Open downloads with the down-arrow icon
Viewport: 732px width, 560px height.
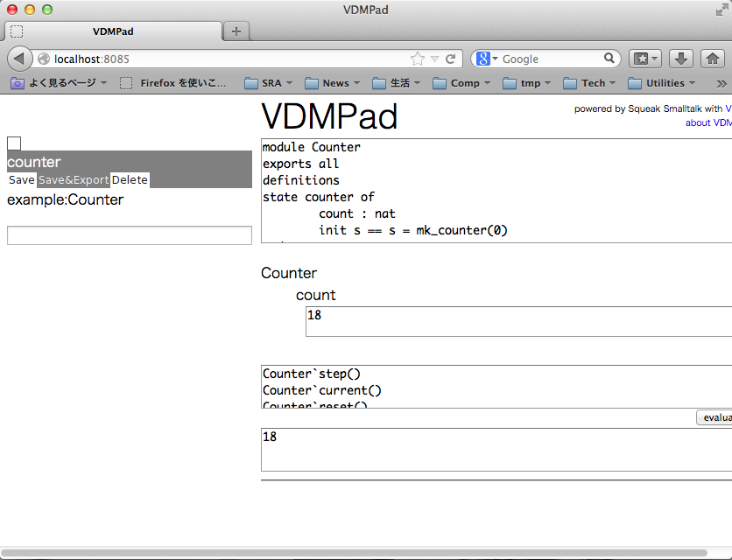[x=680, y=59]
